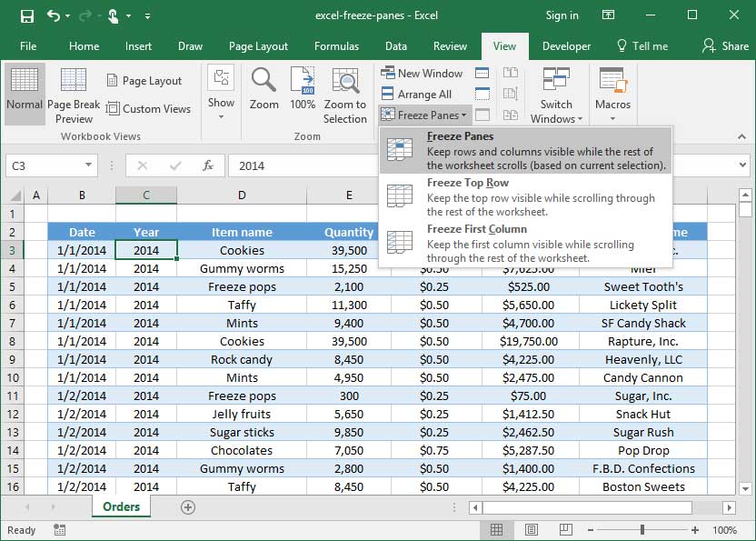
Task: Click the Show button in the ribbon
Action: click(221, 94)
